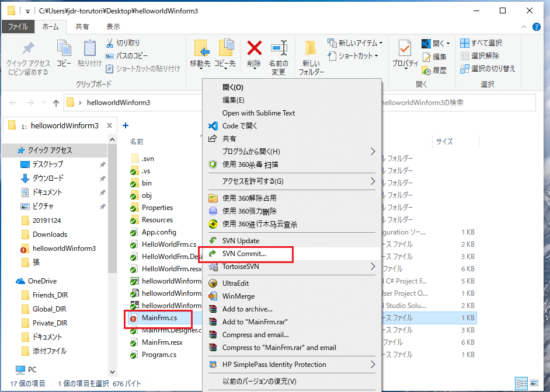Click Edit in Open group
This screenshot has width=550, height=392.
[434, 57]
